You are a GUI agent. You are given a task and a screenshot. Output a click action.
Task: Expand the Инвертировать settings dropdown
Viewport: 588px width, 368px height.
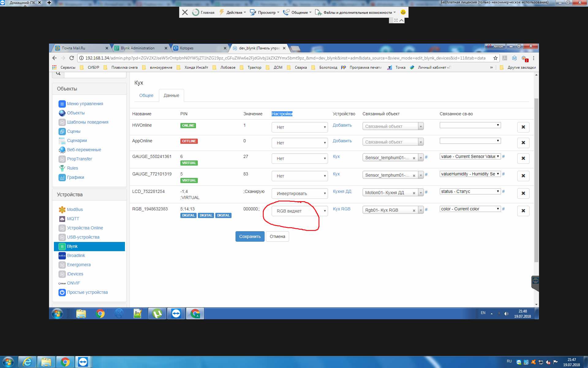pos(300,194)
